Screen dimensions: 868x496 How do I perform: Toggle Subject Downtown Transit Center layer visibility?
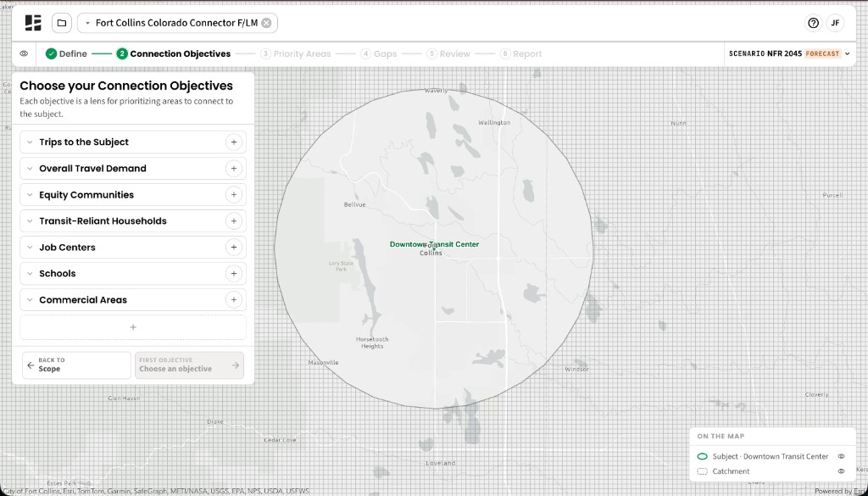tap(841, 457)
